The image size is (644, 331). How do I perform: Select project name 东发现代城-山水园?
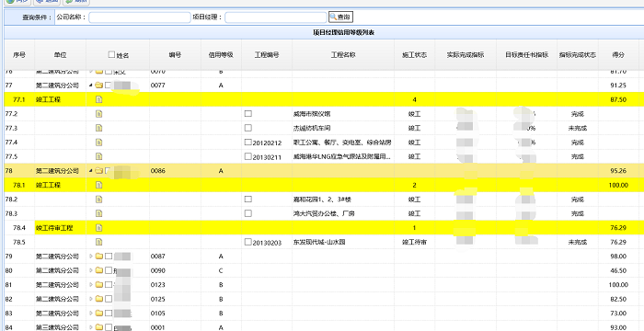coord(319,243)
